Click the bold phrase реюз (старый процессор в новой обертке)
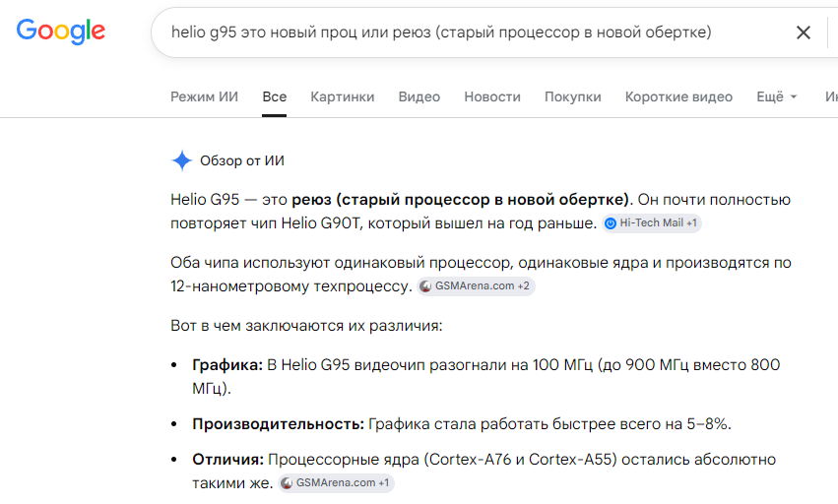838x504 pixels. tap(460, 200)
